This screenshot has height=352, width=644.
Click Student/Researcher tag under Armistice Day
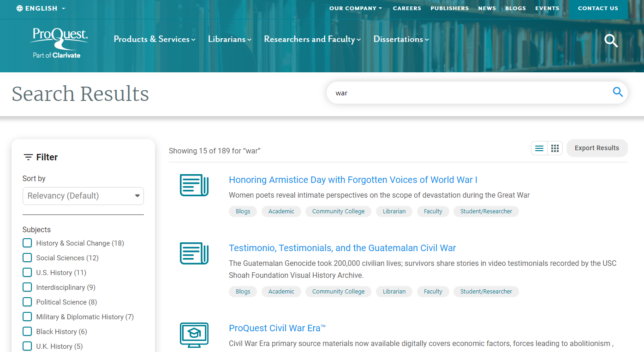point(486,211)
